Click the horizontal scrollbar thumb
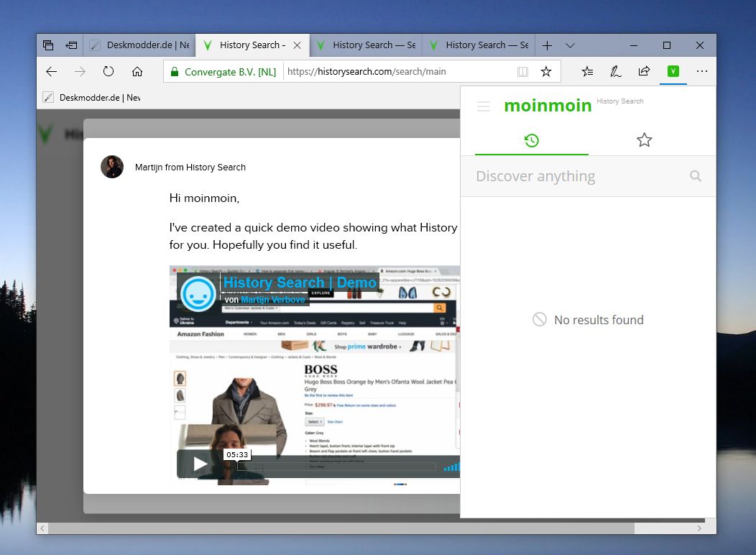Viewport: 756px width, 555px height. pyautogui.click(x=341, y=528)
